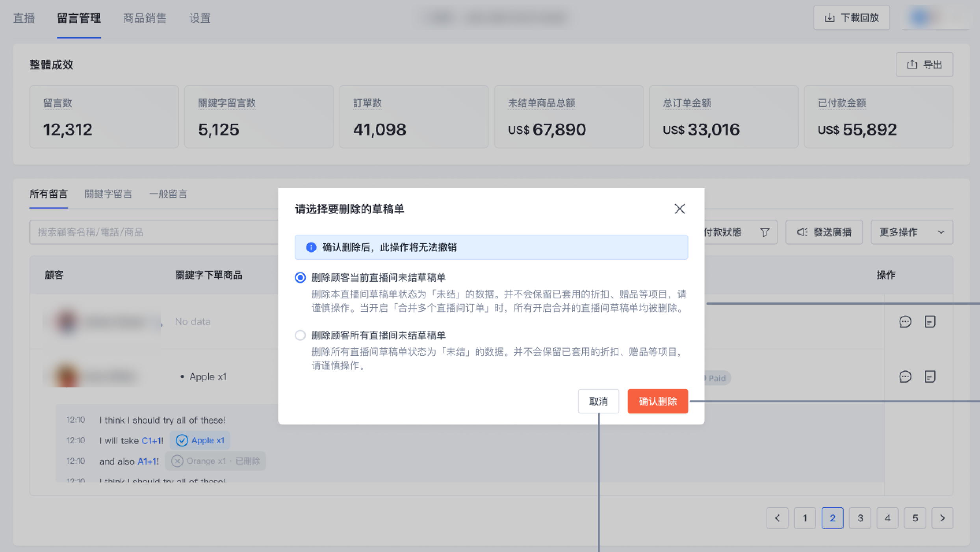Click the funnel filter icon

pos(765,232)
